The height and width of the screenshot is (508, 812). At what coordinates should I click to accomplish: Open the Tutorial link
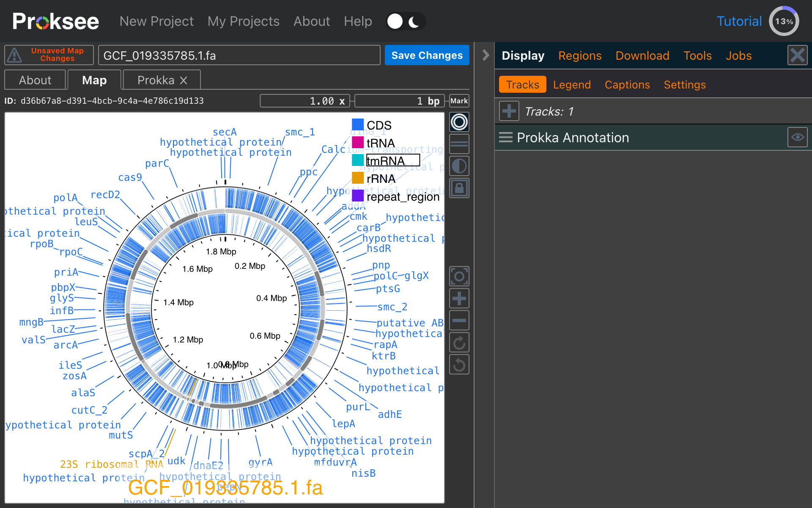[x=739, y=22]
